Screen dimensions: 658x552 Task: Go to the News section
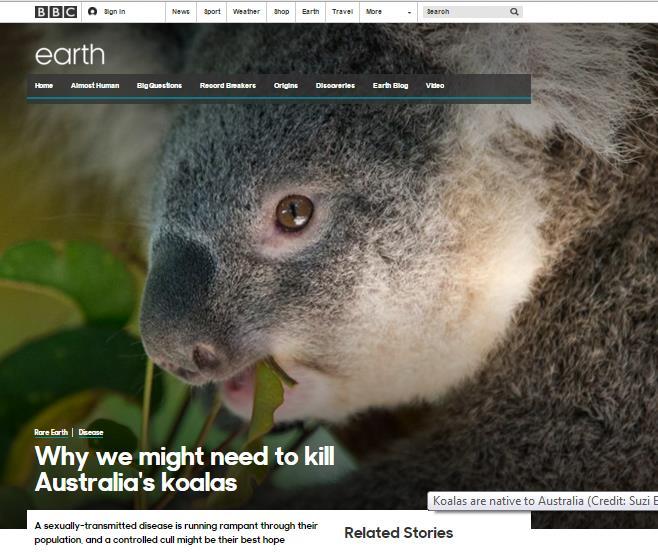pos(180,12)
